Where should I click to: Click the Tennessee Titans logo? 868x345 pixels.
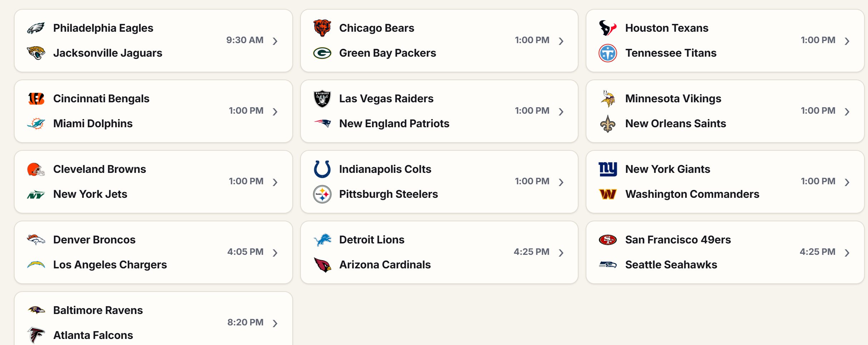tap(608, 53)
